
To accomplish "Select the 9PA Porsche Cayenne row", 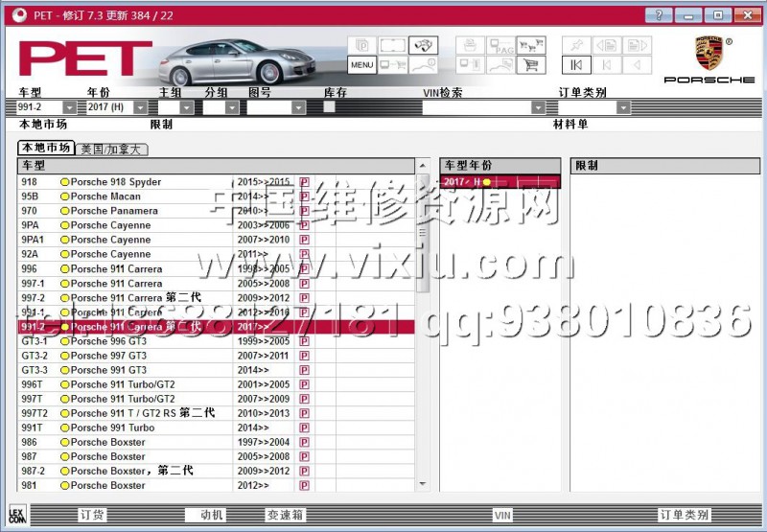I will [x=216, y=225].
